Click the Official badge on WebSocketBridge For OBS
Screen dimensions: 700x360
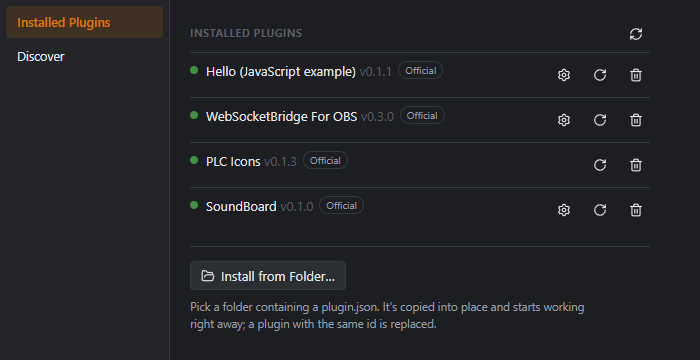coord(422,116)
